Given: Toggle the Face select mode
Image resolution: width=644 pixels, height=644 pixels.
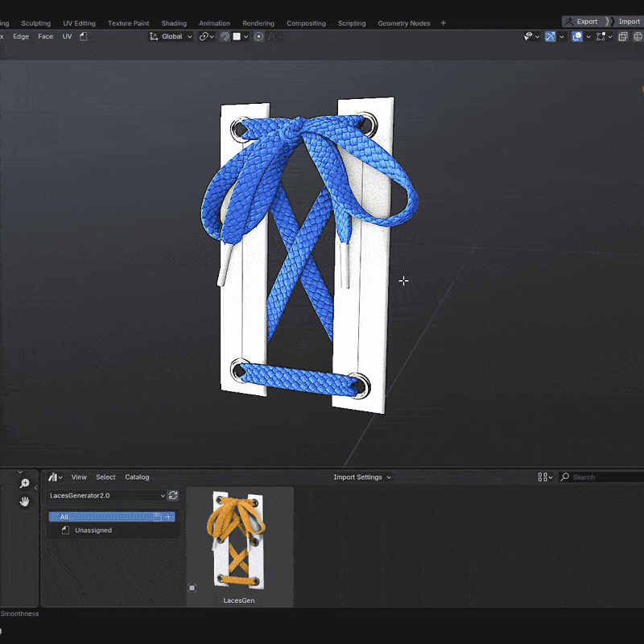Looking at the screenshot, I should [45, 36].
